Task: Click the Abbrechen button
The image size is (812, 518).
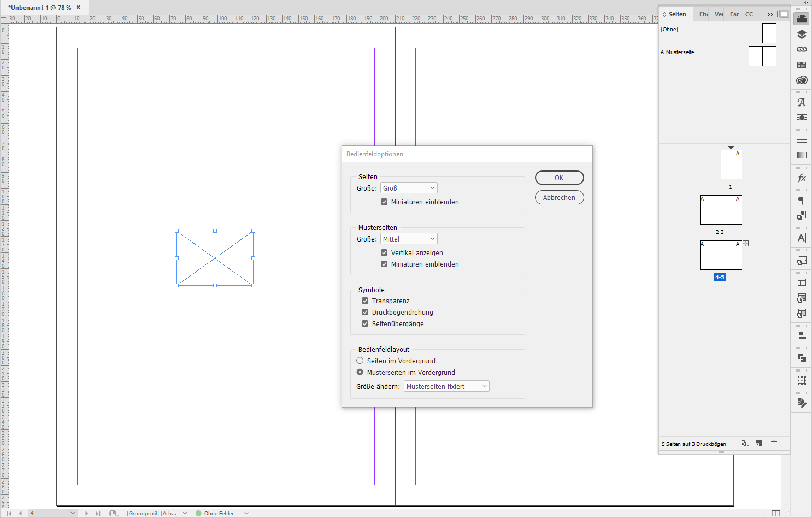Action: point(559,197)
